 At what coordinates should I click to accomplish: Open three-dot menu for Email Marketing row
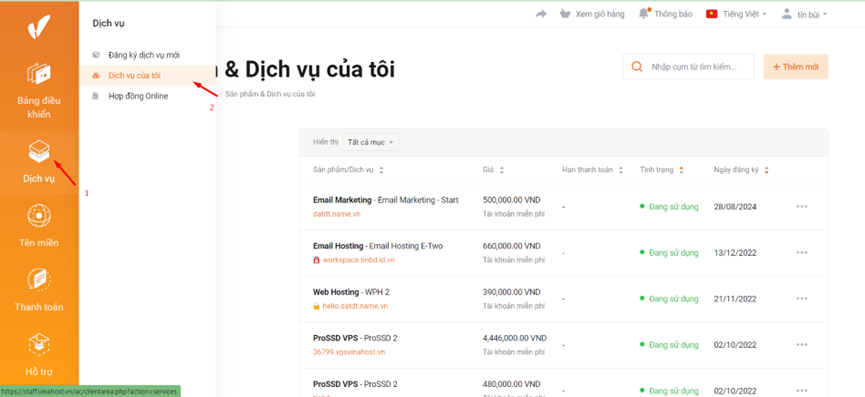coord(802,207)
